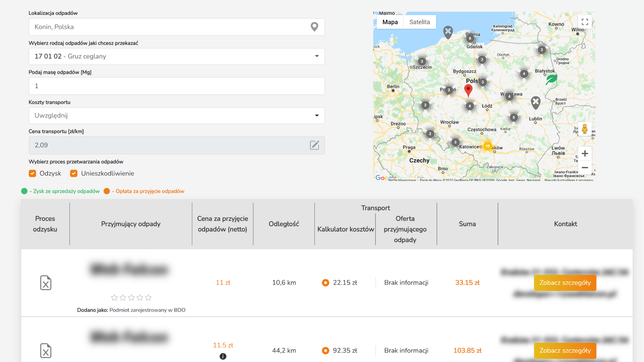Click the green legend dot for Zysk
The image size is (644, 362).
coord(24,191)
